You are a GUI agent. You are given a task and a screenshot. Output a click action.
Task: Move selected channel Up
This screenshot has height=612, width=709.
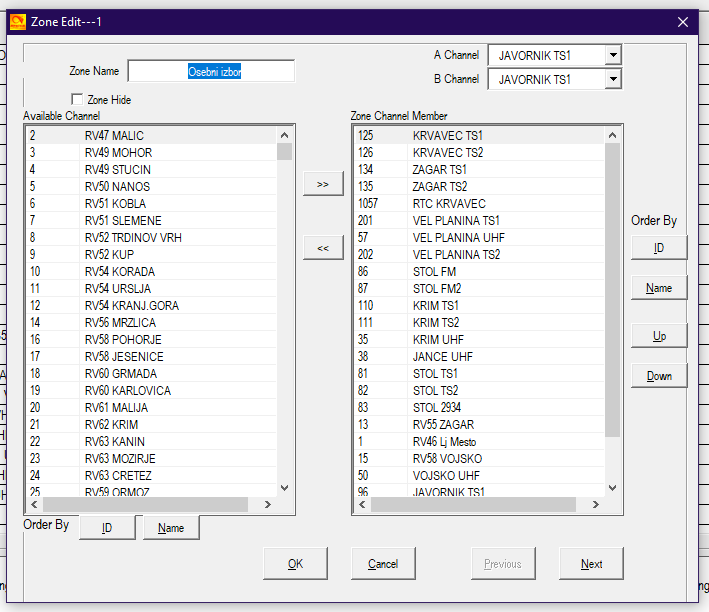click(659, 336)
